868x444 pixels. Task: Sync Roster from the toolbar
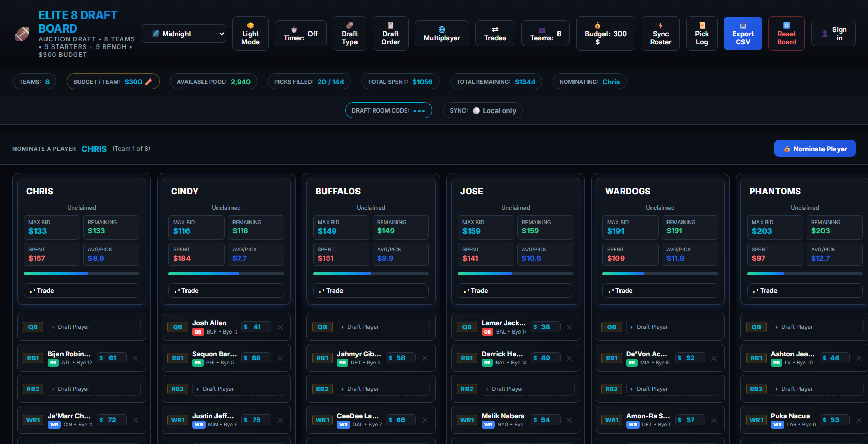tap(661, 34)
